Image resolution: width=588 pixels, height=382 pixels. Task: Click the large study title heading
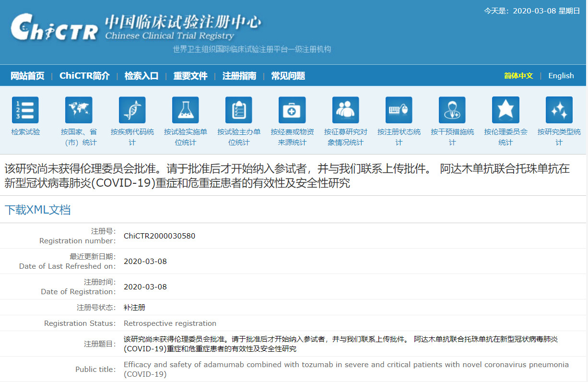click(287, 176)
